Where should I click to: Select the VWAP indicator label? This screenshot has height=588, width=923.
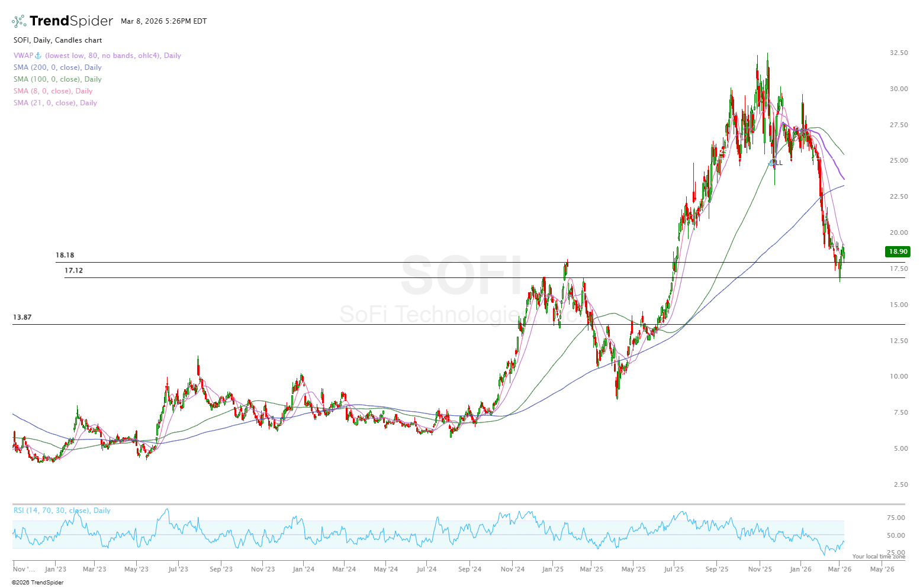[97, 56]
